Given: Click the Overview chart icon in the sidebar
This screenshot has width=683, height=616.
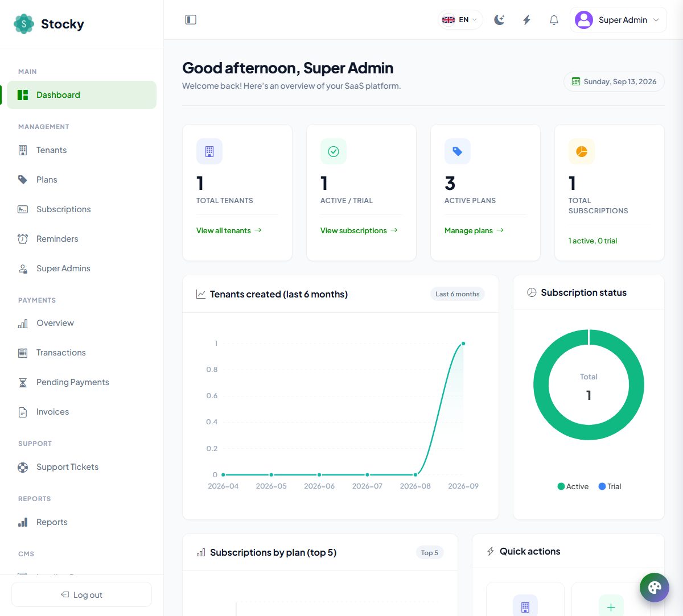Looking at the screenshot, I should pyautogui.click(x=23, y=324).
